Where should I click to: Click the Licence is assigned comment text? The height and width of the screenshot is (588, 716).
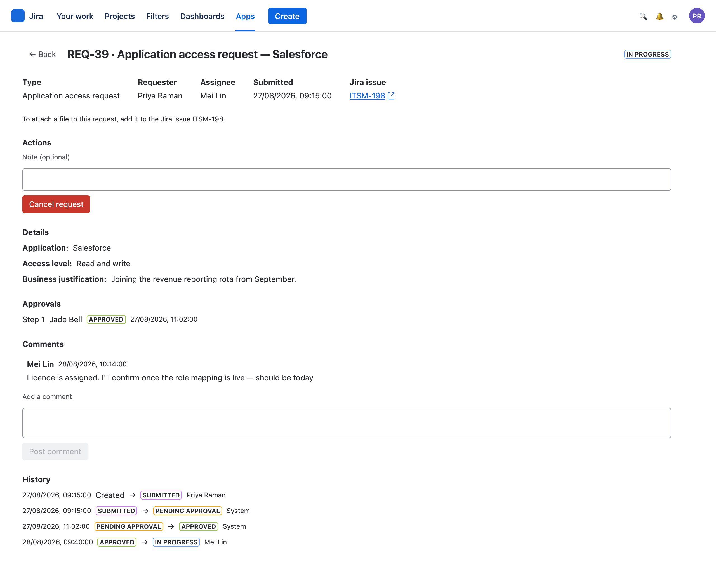pos(171,378)
